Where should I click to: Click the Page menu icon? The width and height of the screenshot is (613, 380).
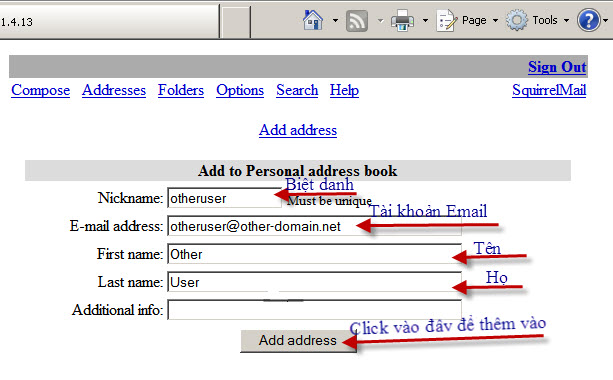(446, 20)
